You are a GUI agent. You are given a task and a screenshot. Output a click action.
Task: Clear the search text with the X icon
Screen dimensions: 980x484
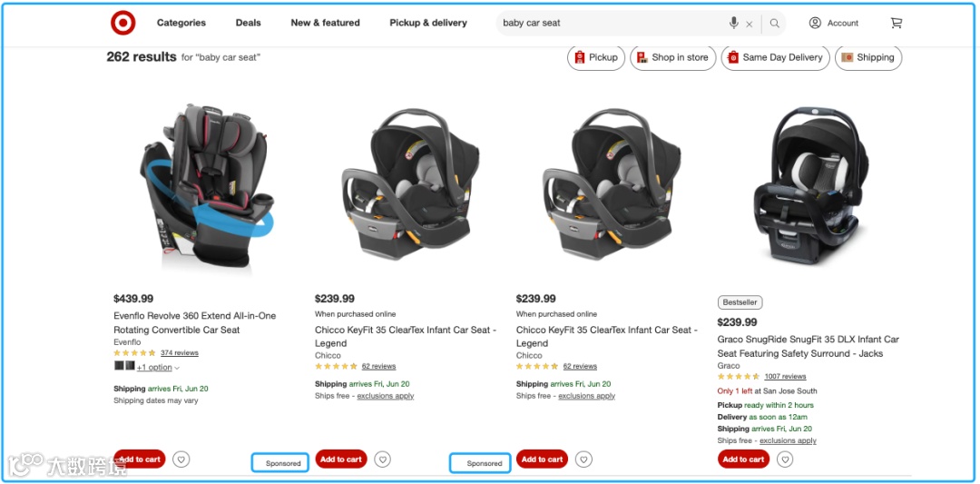pyautogui.click(x=750, y=24)
